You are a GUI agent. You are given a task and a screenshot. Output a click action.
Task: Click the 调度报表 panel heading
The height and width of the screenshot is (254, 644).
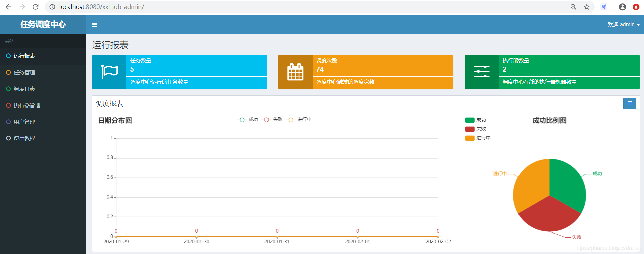tap(110, 103)
